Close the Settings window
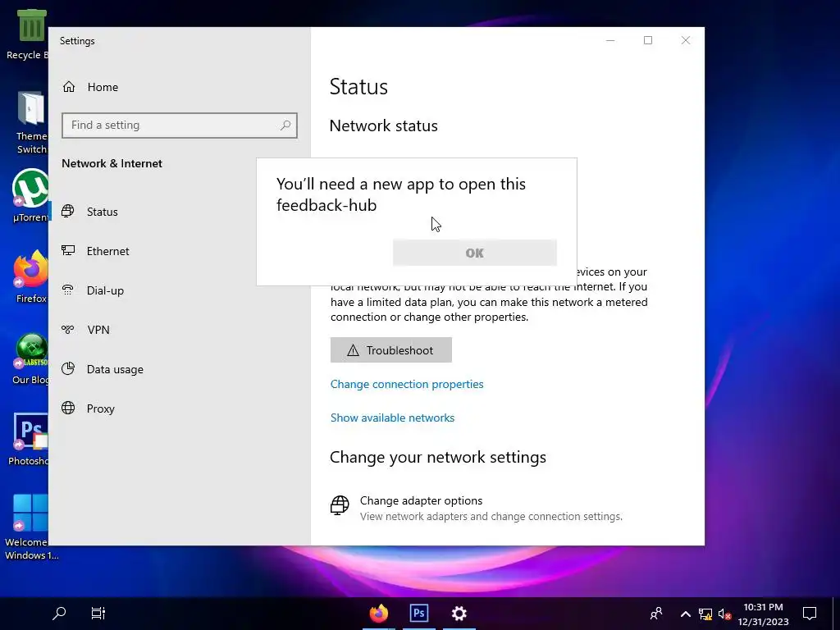The width and height of the screenshot is (840, 630). coord(685,40)
